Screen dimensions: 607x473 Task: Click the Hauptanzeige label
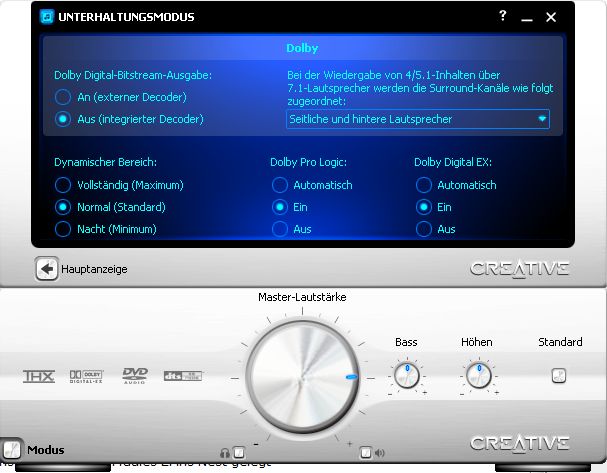pos(94,269)
